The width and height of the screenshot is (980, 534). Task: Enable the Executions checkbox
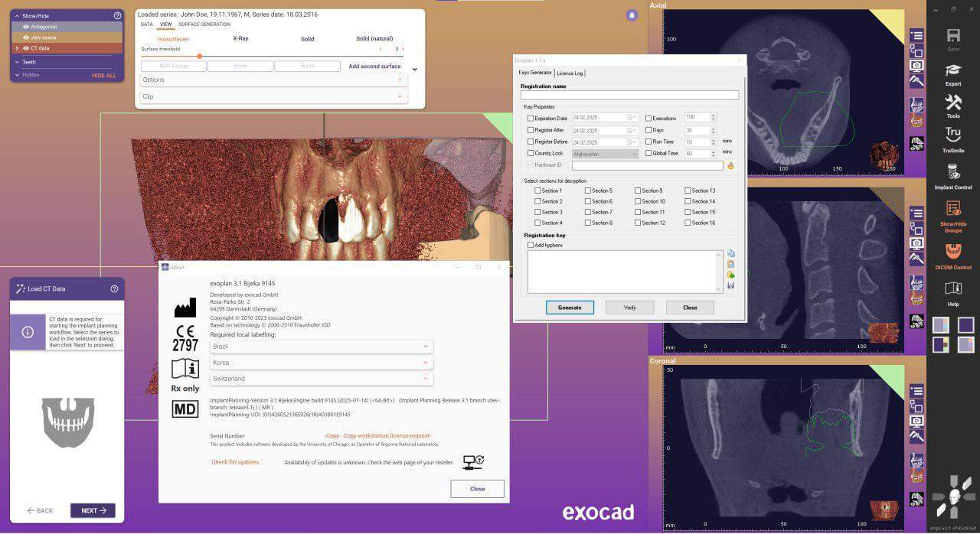(x=648, y=119)
